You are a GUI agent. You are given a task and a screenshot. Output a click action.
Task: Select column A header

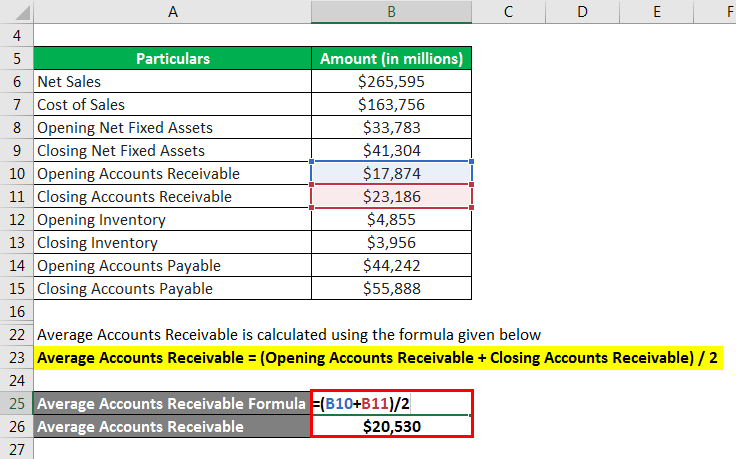click(172, 11)
